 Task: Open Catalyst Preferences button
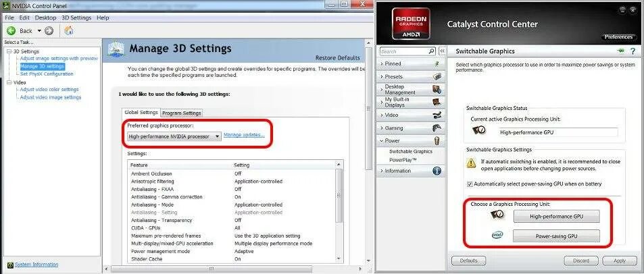[x=618, y=37]
